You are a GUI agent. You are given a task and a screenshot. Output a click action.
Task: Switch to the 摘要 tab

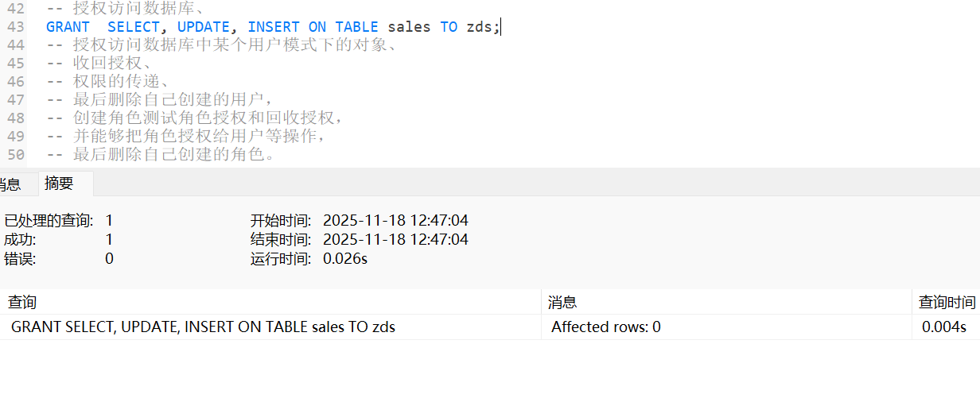point(59,184)
